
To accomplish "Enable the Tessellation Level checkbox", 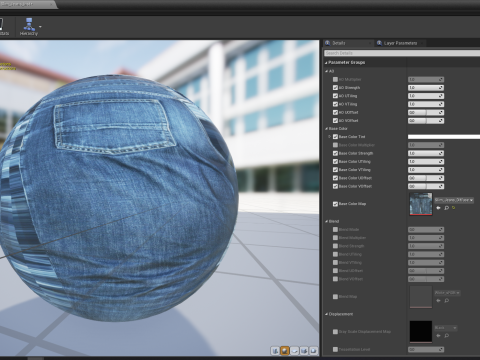I will point(335,349).
